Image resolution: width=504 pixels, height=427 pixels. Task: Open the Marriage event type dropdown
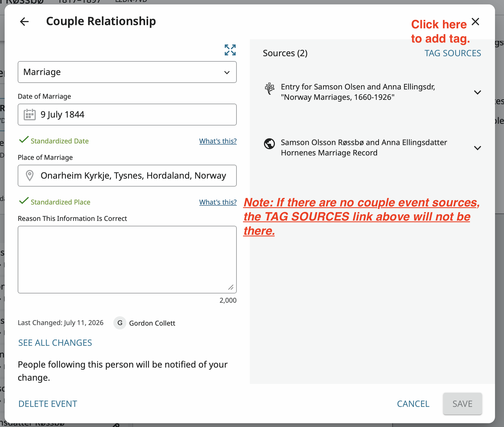tap(127, 72)
